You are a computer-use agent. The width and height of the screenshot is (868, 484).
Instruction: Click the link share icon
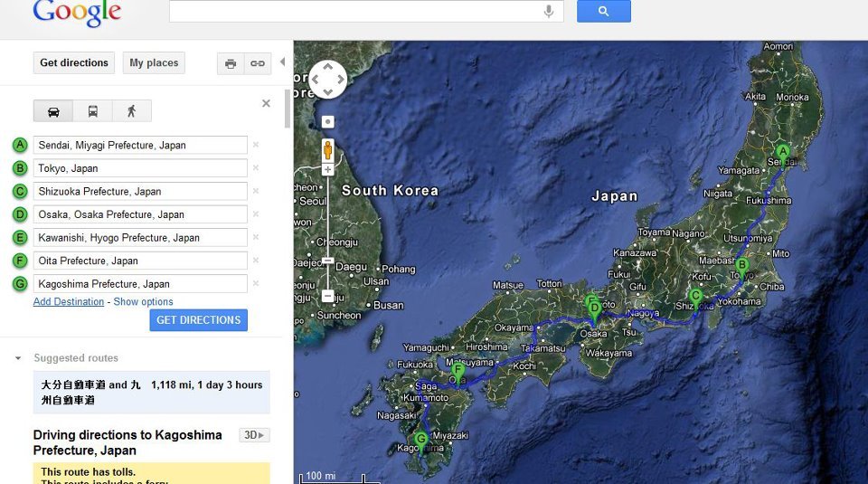coord(258,63)
